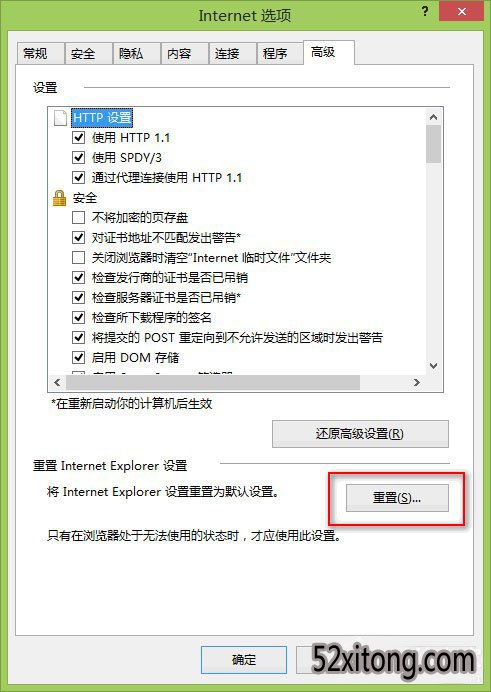This screenshot has height=692, width=491.
Task: Click the question mark help icon
Action: pos(425,12)
